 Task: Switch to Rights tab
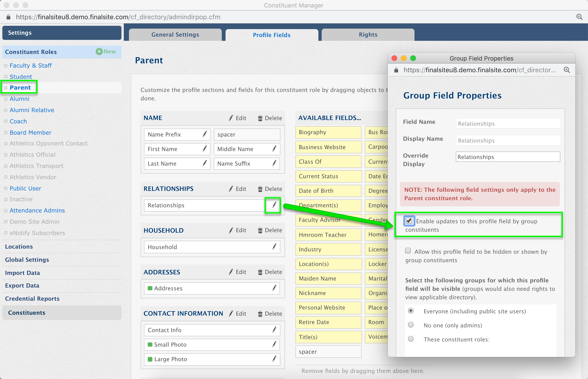tap(368, 35)
